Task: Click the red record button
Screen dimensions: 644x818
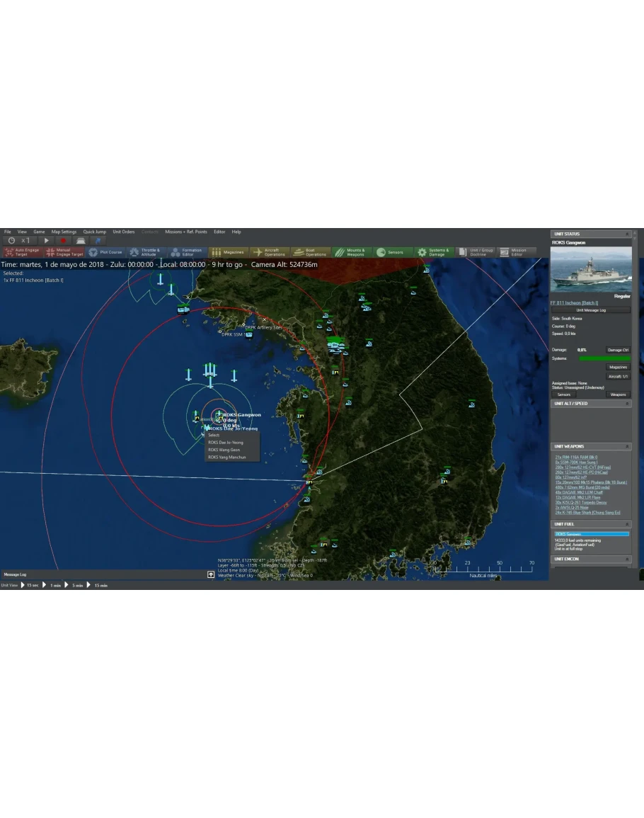Action: pyautogui.click(x=63, y=242)
